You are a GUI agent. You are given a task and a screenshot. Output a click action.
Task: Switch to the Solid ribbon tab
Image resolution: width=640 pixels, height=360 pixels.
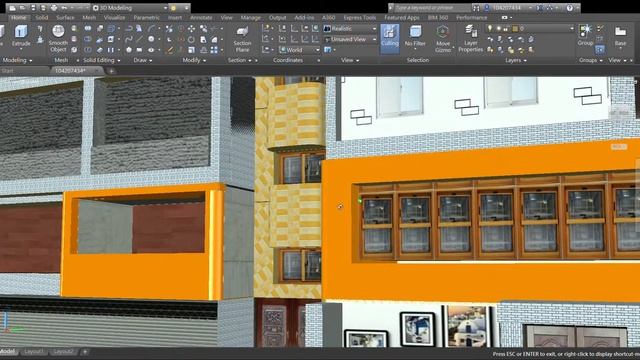pos(42,18)
